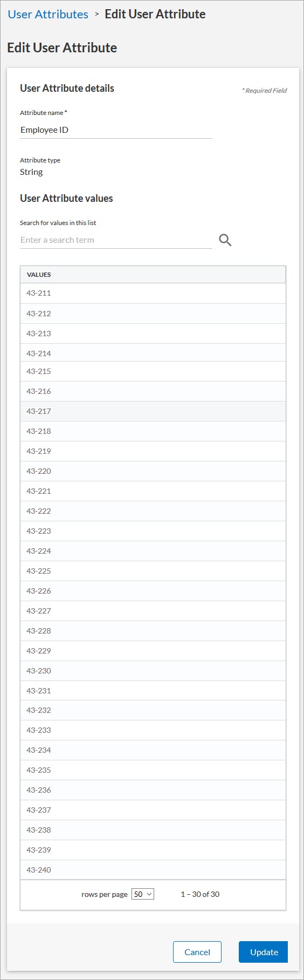Select the value row 43-240
304x980 pixels.
point(153,870)
